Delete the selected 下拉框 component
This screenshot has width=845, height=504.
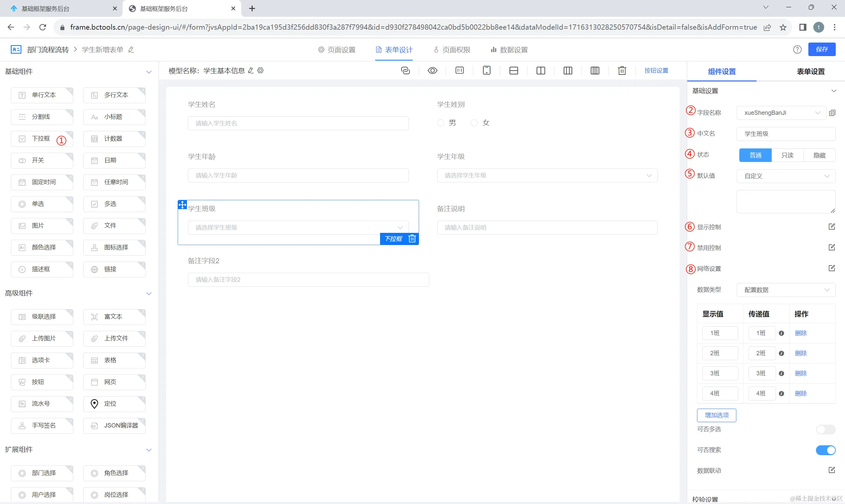pyautogui.click(x=412, y=239)
